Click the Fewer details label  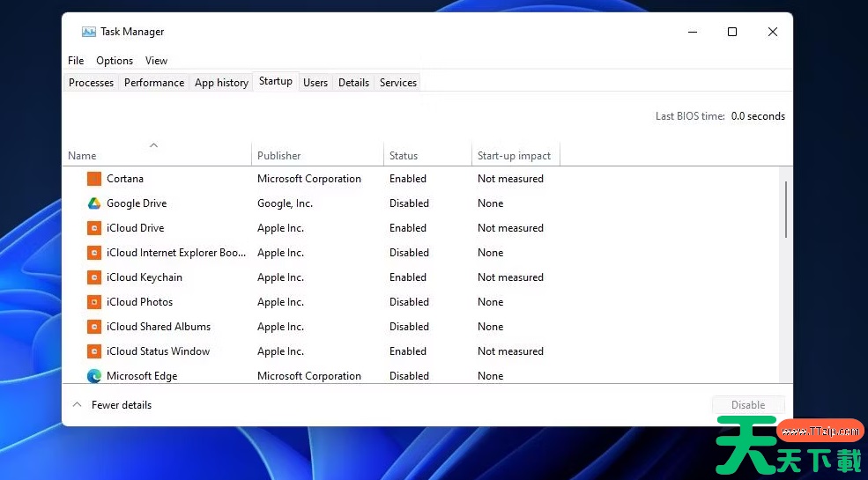pyautogui.click(x=122, y=405)
